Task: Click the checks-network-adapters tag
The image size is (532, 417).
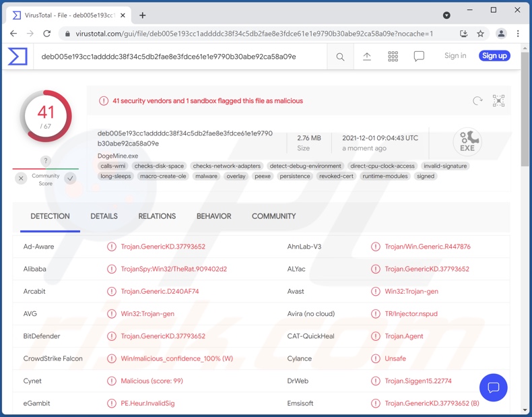Action: [227, 166]
